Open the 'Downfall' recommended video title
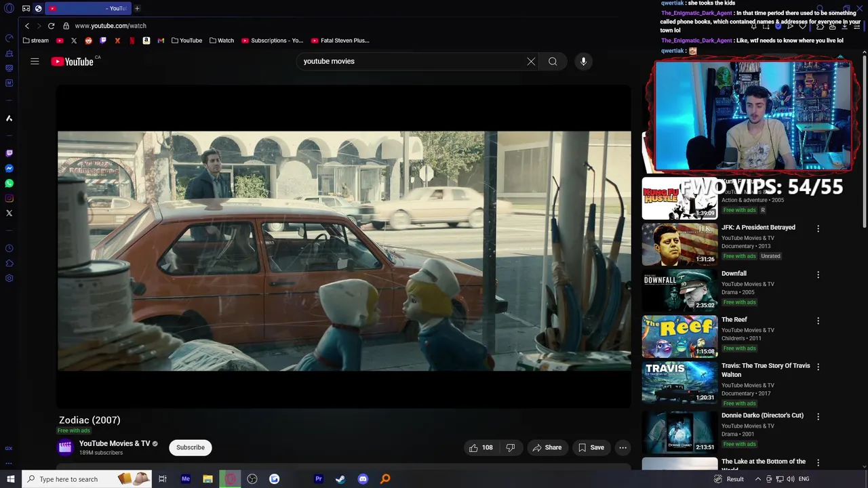Image resolution: width=868 pixels, height=488 pixels. 734,274
